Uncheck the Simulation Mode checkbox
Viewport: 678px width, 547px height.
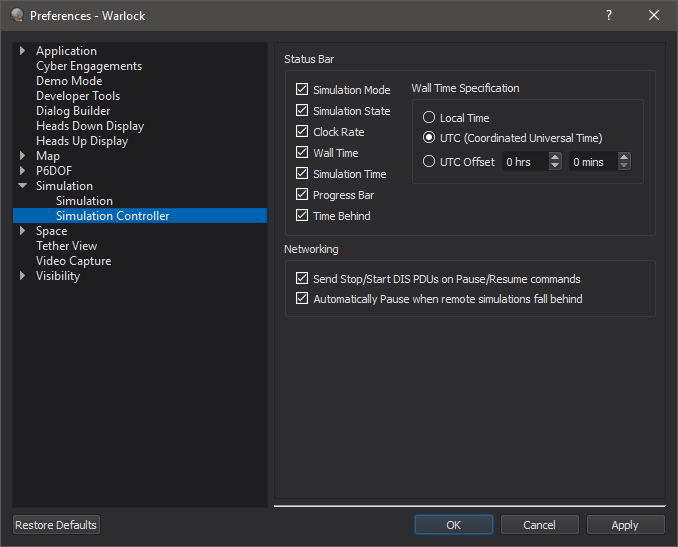point(302,90)
